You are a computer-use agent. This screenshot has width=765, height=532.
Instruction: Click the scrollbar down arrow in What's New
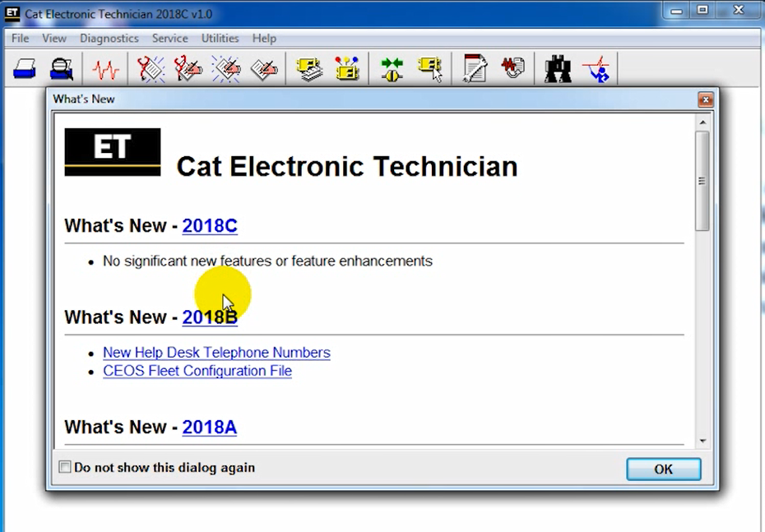[702, 441]
